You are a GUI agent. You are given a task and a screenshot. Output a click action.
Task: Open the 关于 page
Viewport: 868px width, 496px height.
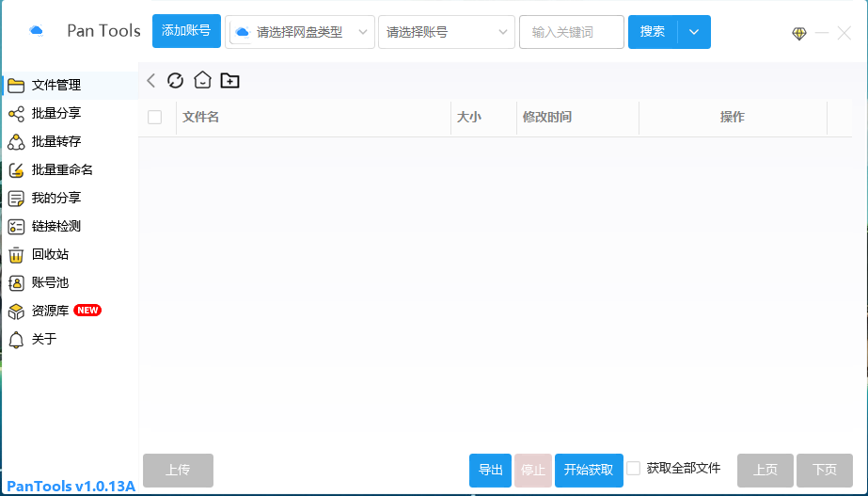tap(70, 340)
